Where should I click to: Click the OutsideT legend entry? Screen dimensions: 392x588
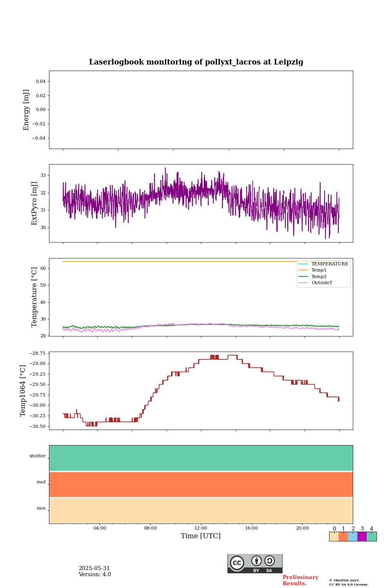[x=316, y=283]
